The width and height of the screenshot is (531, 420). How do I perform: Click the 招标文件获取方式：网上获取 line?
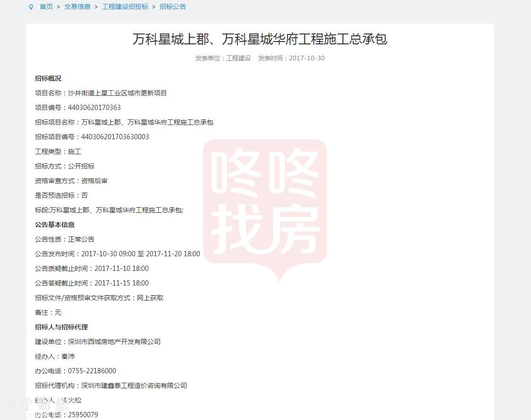click(99, 298)
